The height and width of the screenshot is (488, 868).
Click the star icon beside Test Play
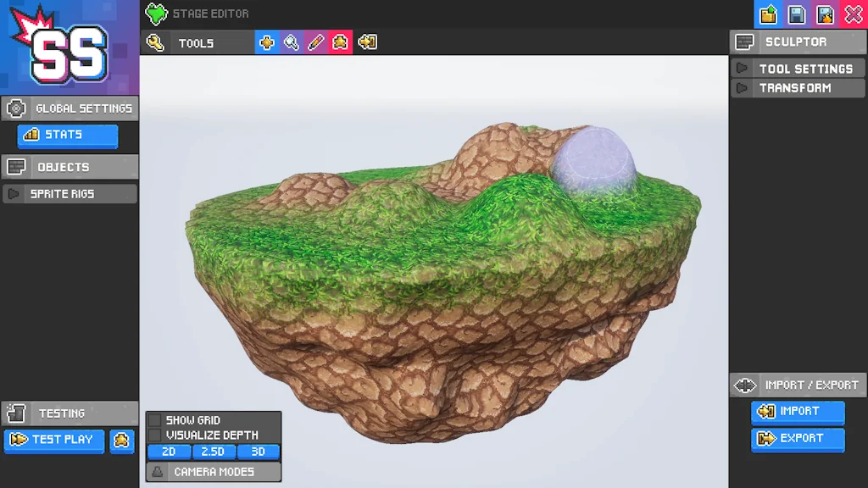click(x=121, y=441)
